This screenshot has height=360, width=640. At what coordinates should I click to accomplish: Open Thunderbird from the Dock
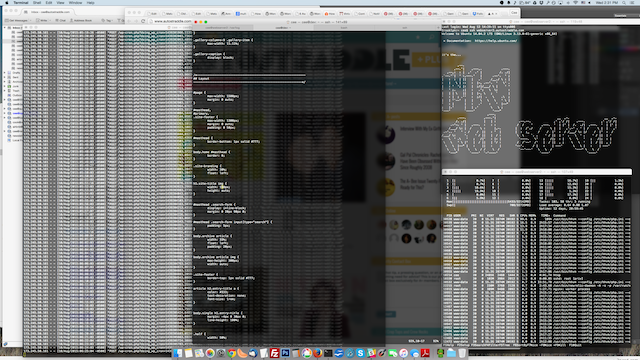[253, 353]
